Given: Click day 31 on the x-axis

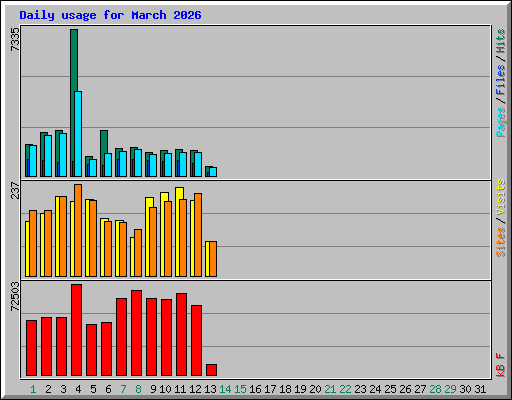Looking at the screenshot, I should coord(480,389).
